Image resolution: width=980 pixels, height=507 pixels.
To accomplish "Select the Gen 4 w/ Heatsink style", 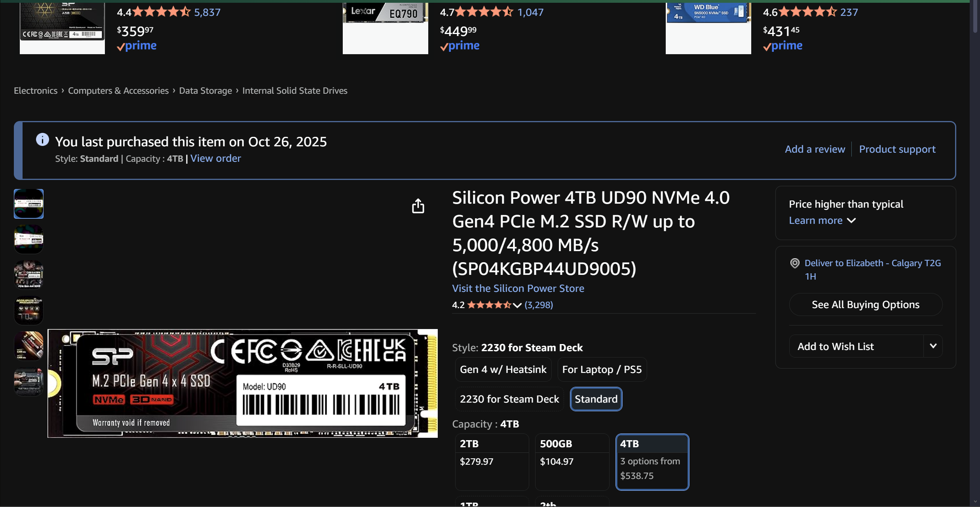I will pos(503,369).
